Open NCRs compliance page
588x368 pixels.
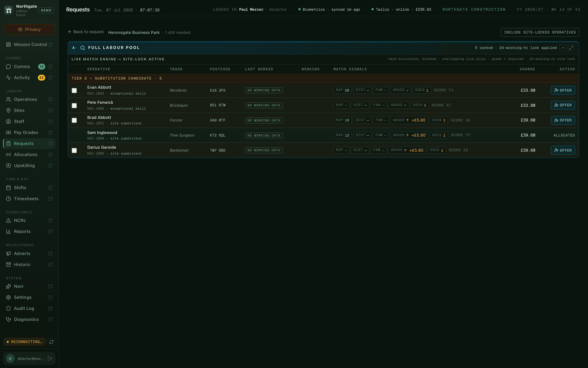pyautogui.click(x=20, y=220)
